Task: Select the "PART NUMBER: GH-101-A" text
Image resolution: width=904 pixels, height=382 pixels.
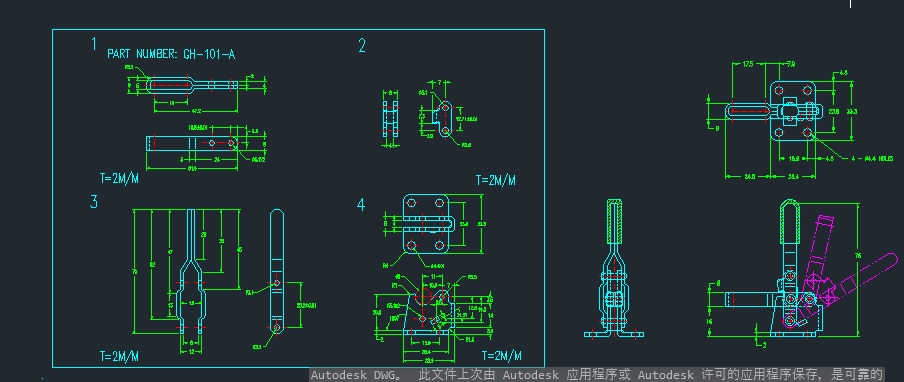Action: (x=171, y=54)
